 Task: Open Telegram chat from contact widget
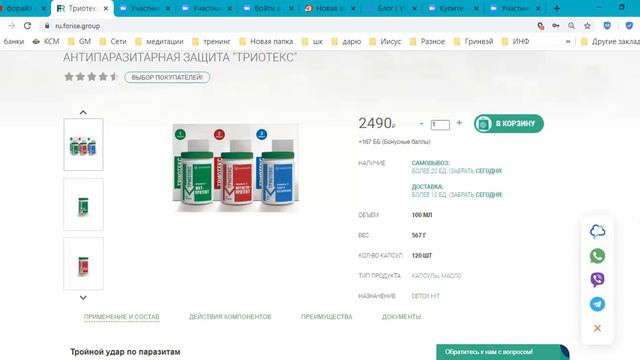[597, 304]
